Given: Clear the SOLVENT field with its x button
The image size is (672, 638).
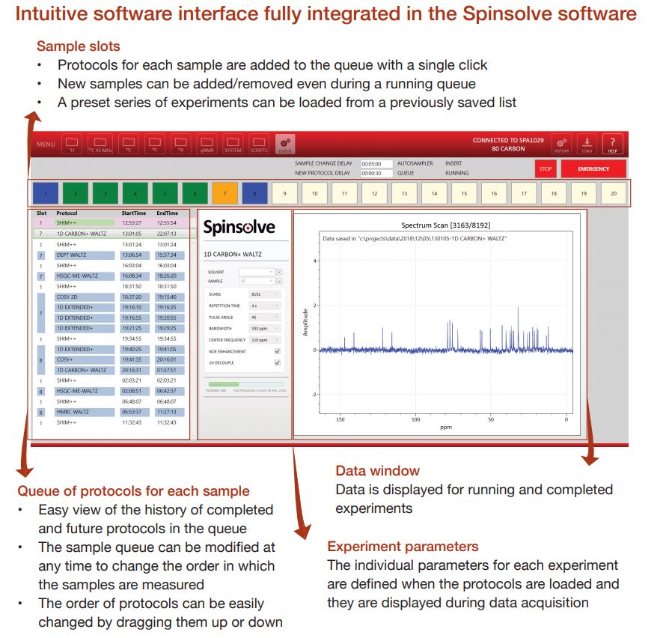Looking at the screenshot, I should click(279, 273).
